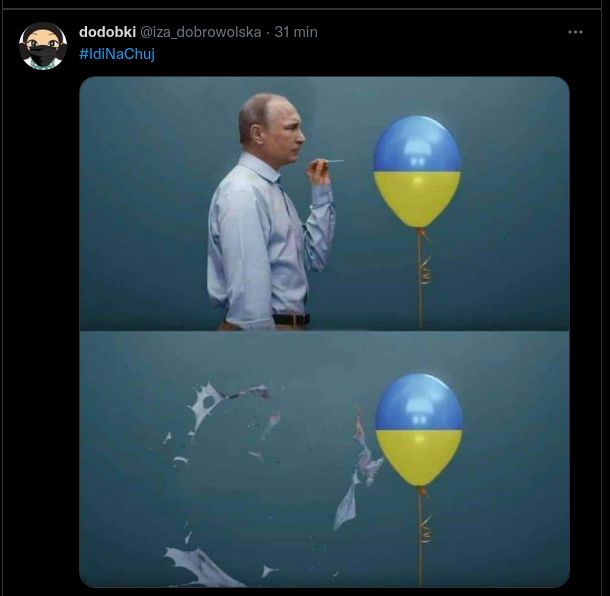
Task: Click the curled ribbon on upper balloon's string
Action: click(x=426, y=268)
